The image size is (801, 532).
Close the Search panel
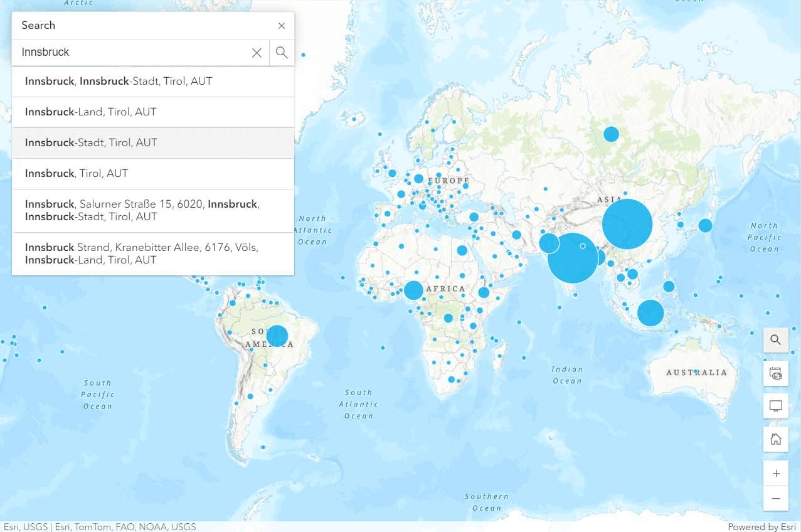282,26
